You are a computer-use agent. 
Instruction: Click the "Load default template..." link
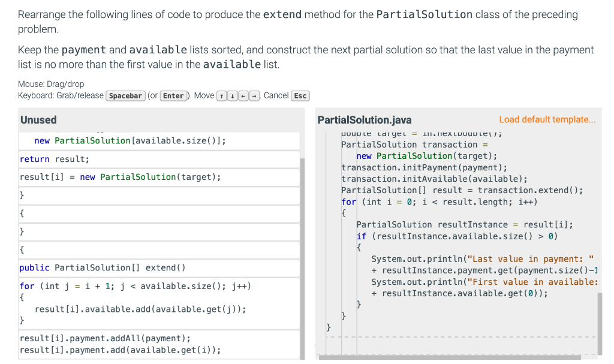pos(547,119)
